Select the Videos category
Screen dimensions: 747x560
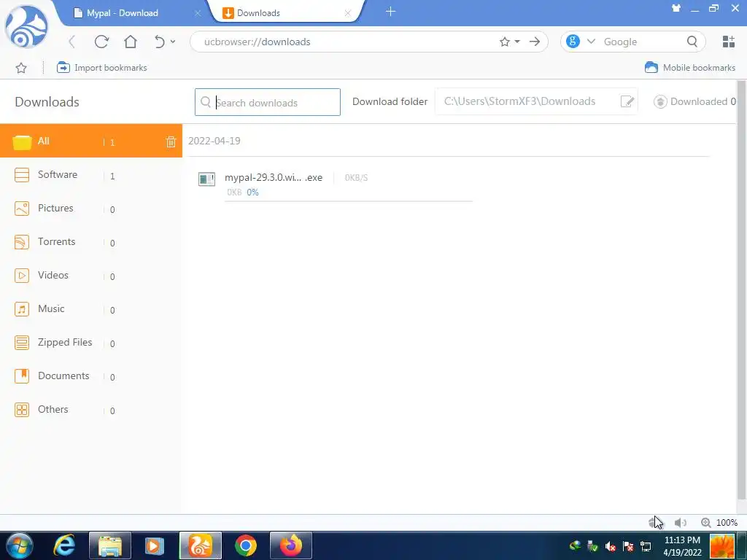91,275
